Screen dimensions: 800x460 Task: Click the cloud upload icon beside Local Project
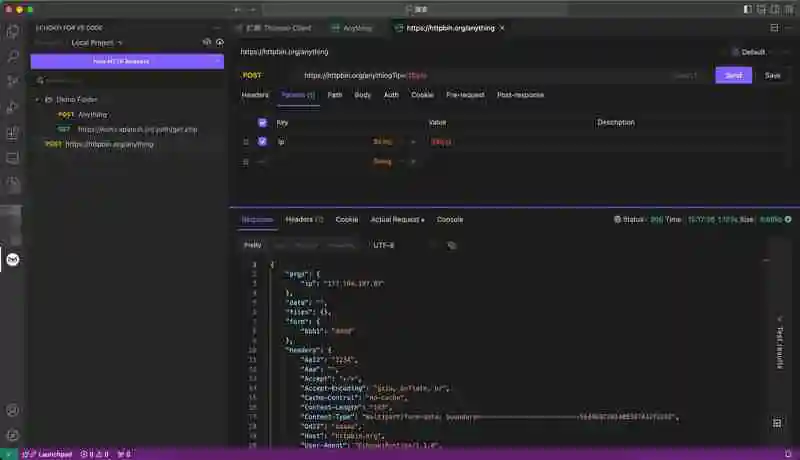tap(220, 42)
